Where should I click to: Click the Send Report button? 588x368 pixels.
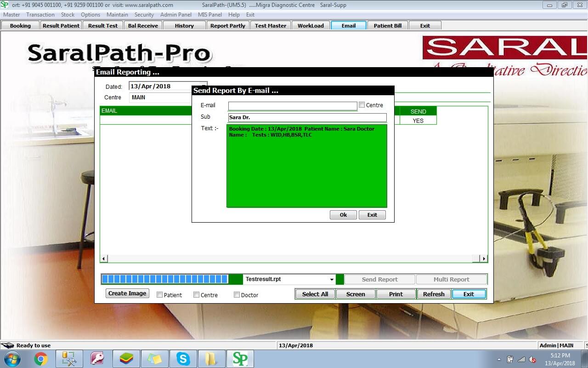pos(380,279)
